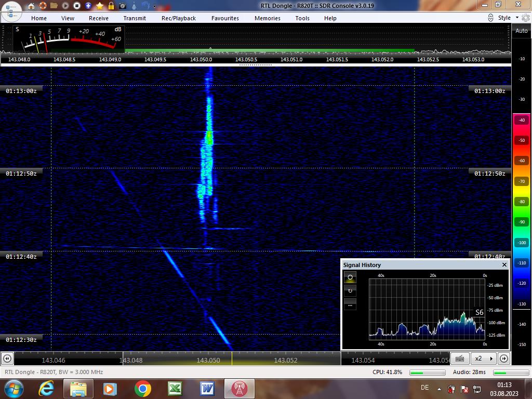Open the Memories ribbon tab

pyautogui.click(x=268, y=18)
